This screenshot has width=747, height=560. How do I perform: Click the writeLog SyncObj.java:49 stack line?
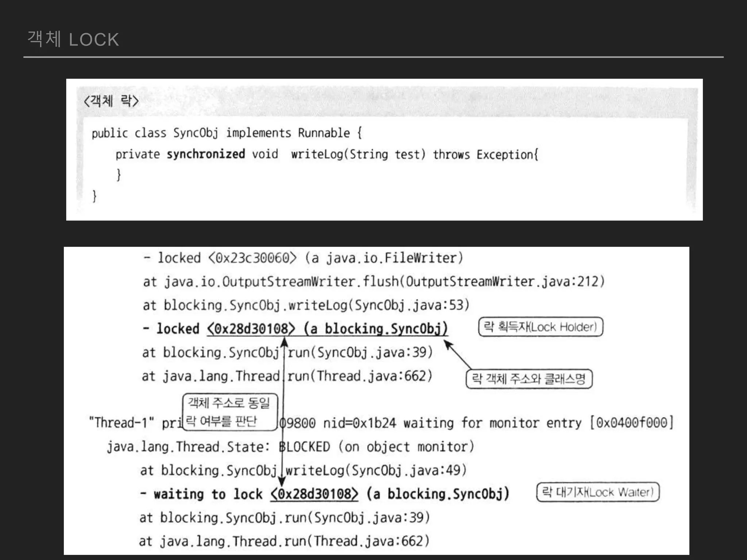[x=303, y=471]
